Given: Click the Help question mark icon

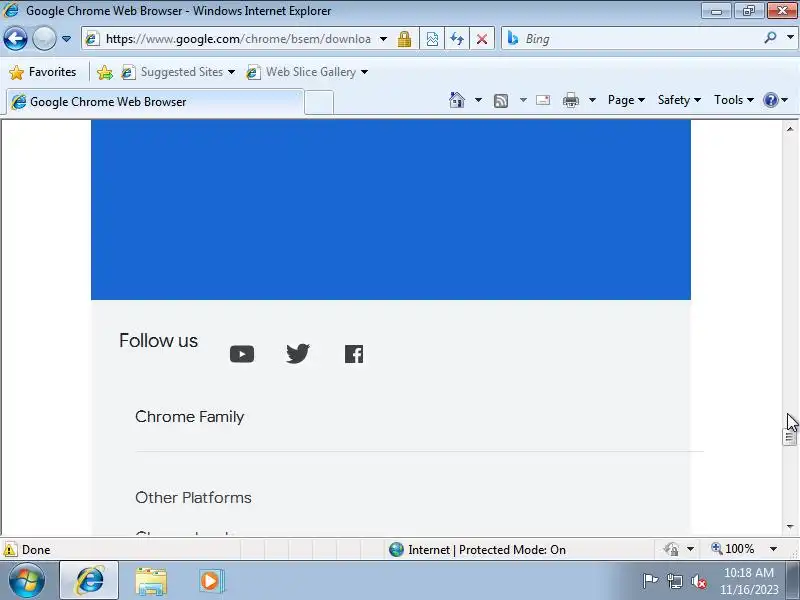Looking at the screenshot, I should (770, 100).
